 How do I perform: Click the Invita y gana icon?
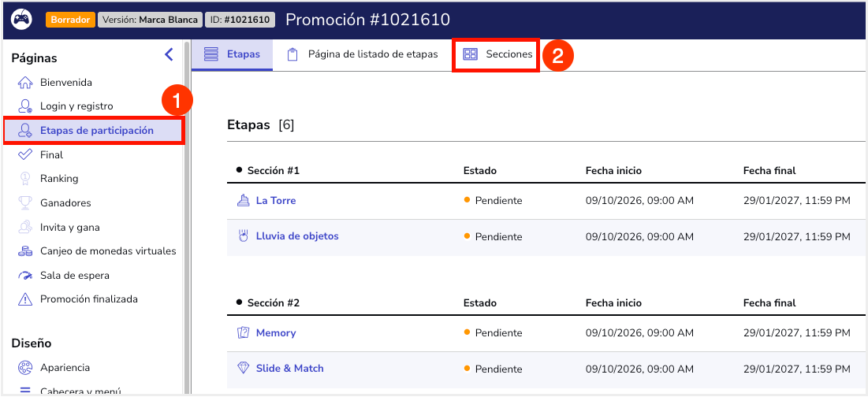(25, 228)
